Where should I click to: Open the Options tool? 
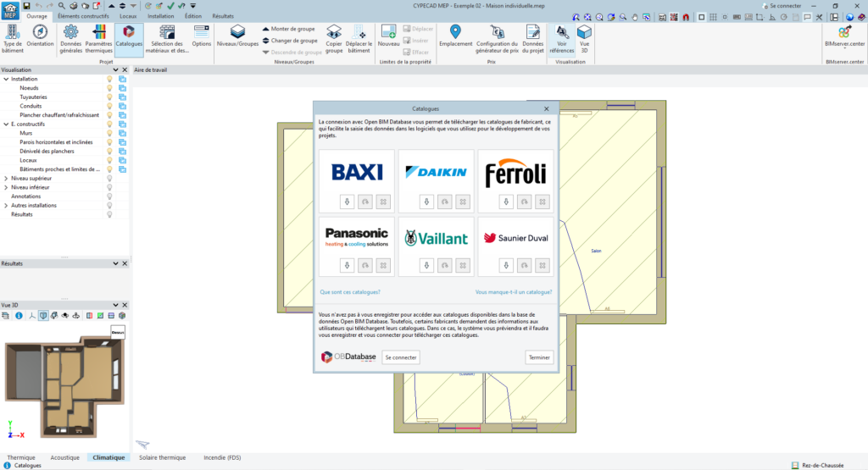point(201,36)
